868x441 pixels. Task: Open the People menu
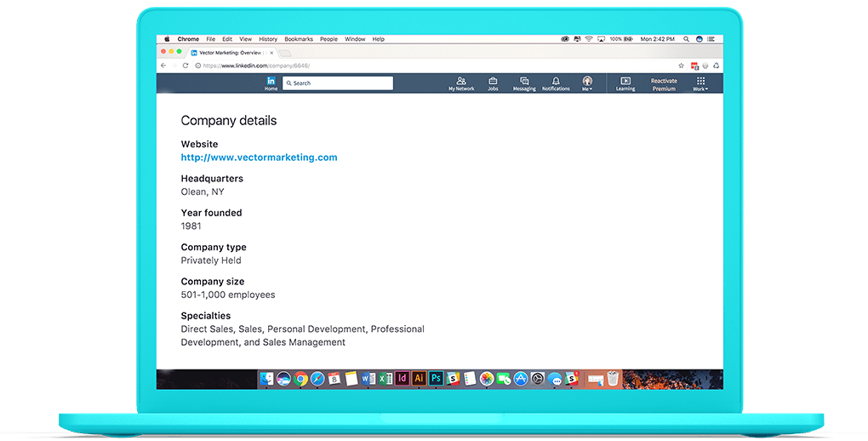coord(328,39)
